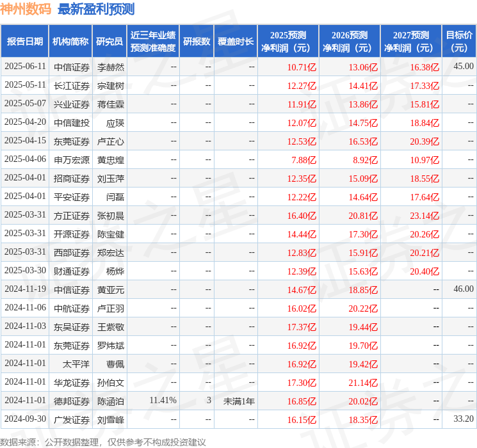Click the 11.41% accuracy value
The image size is (477, 448).
tap(163, 400)
